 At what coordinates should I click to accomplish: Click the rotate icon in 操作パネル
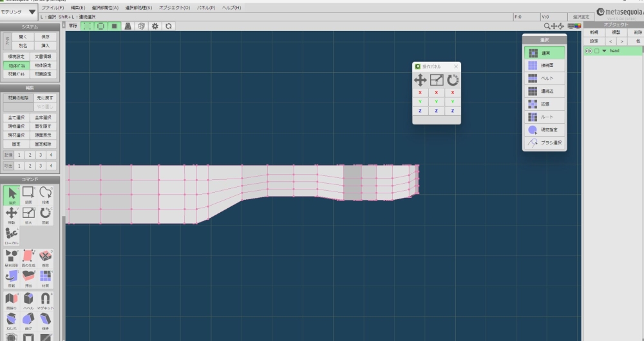[453, 80]
